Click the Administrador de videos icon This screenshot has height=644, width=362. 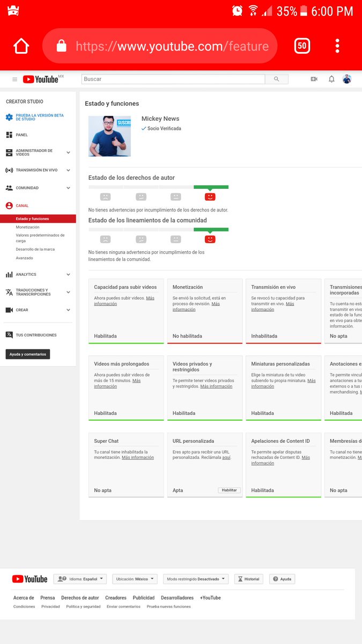point(9,152)
